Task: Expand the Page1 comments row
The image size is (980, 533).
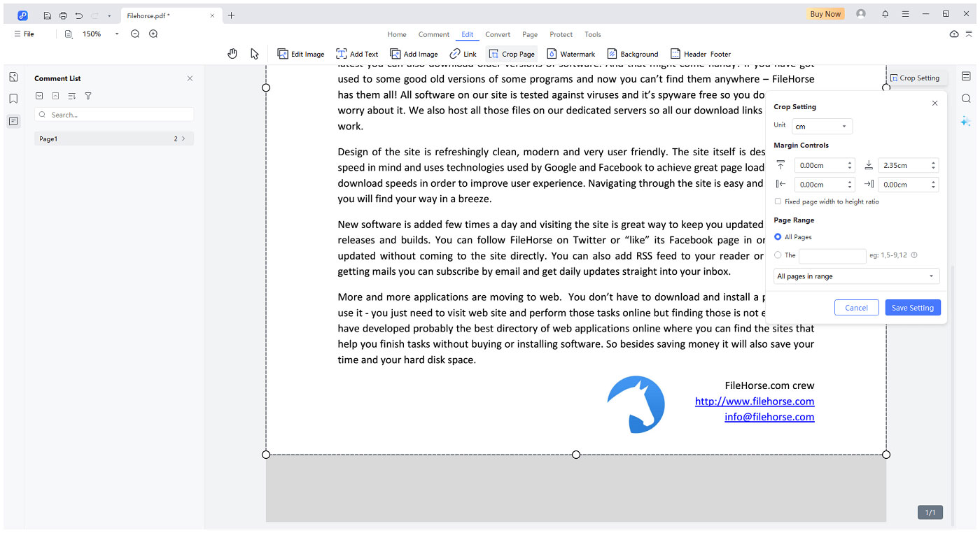Action: 114,139
